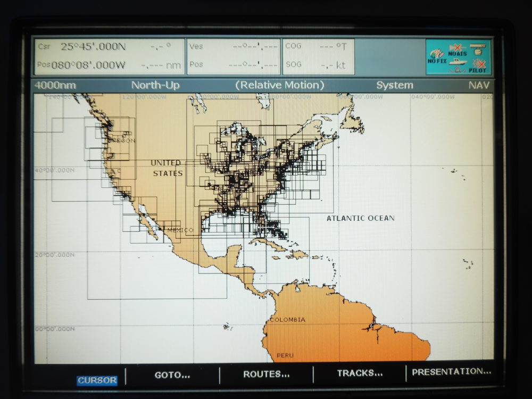Tap the SOG speed readout
The width and height of the screenshot is (532, 399).
tap(318, 65)
